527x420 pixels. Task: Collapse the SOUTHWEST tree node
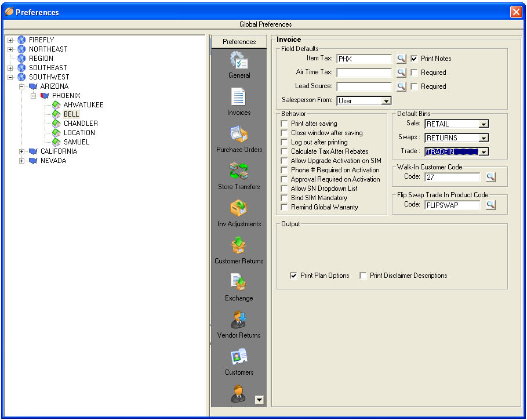click(x=10, y=77)
